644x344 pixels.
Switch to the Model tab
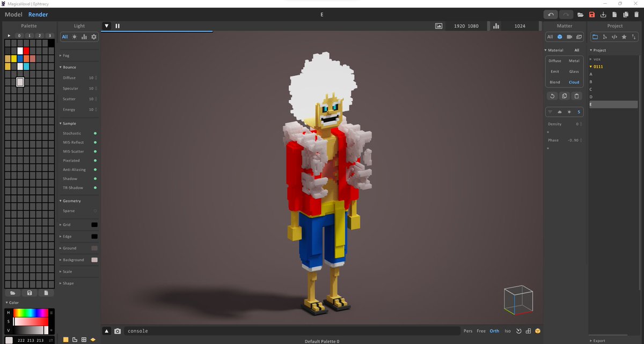(x=13, y=14)
